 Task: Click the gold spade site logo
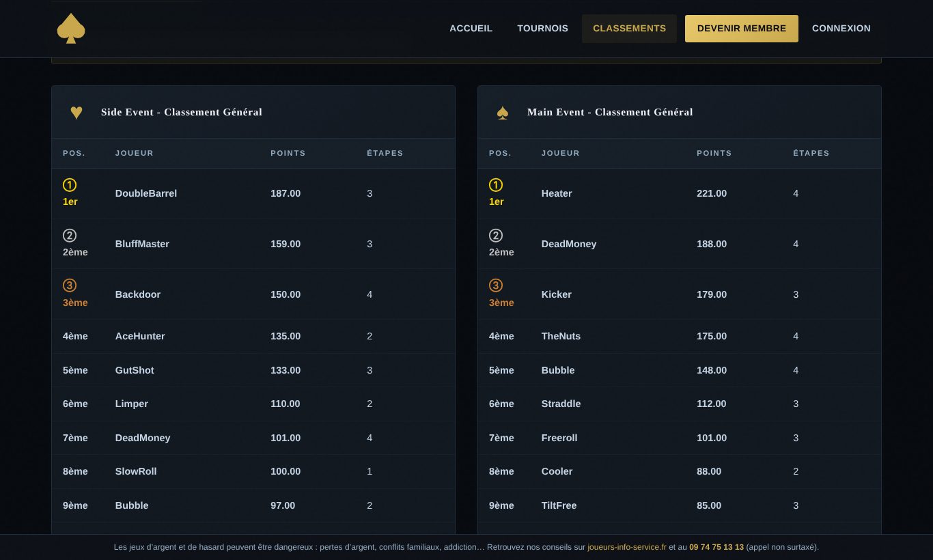click(x=71, y=29)
